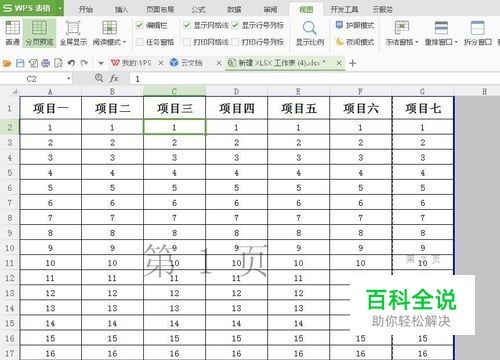Select the header cell 项目四
The width and height of the screenshot is (500, 360).
pos(237,108)
